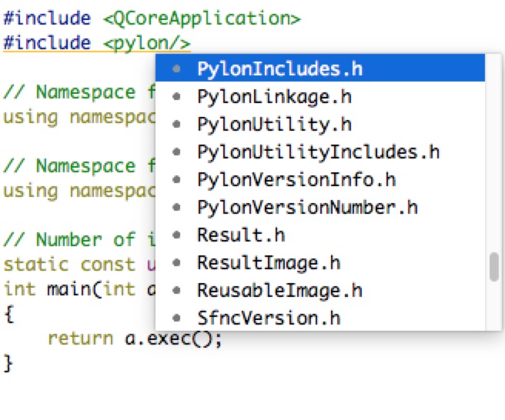The width and height of the screenshot is (505, 420).
Task: Click 'int main(int' function signature
Action: tap(79, 289)
